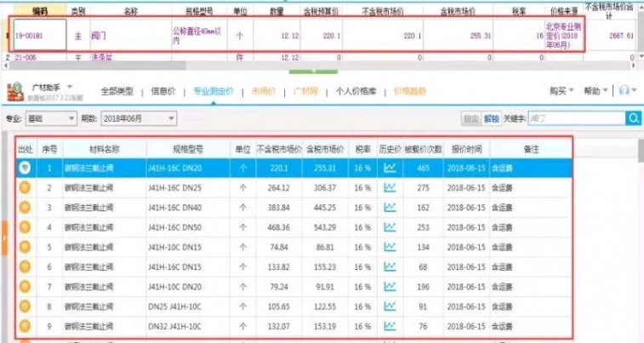Open the 期数 dropdown showing 2018年06月
The width and height of the screenshot is (644, 343).
tap(139, 118)
